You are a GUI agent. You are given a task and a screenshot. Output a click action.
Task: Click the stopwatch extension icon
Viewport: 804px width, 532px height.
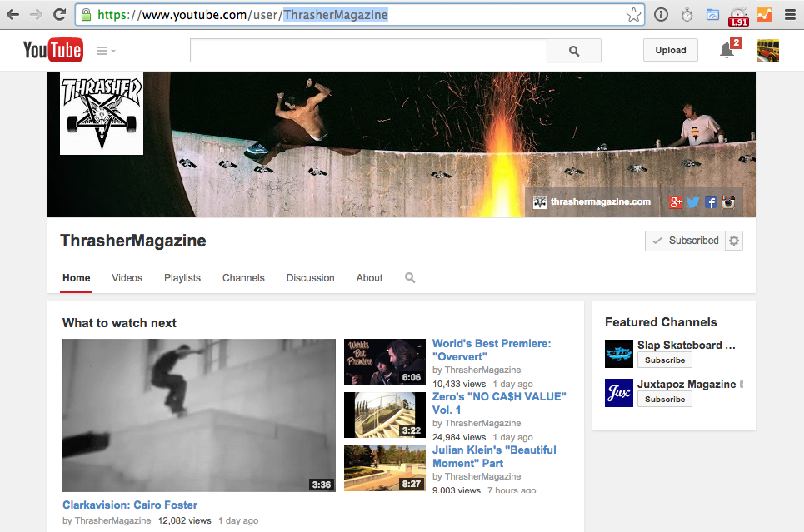coord(687,15)
